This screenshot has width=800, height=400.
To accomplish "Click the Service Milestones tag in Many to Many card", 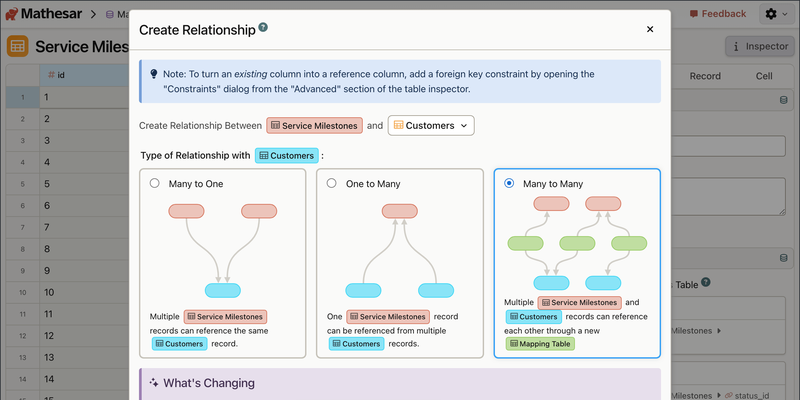I will pyautogui.click(x=580, y=303).
